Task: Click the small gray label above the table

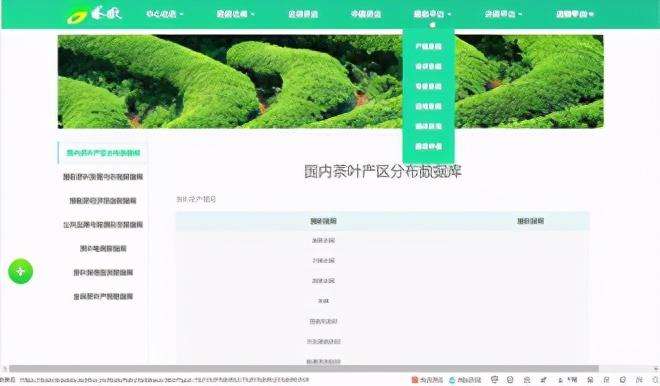Action: [196, 199]
